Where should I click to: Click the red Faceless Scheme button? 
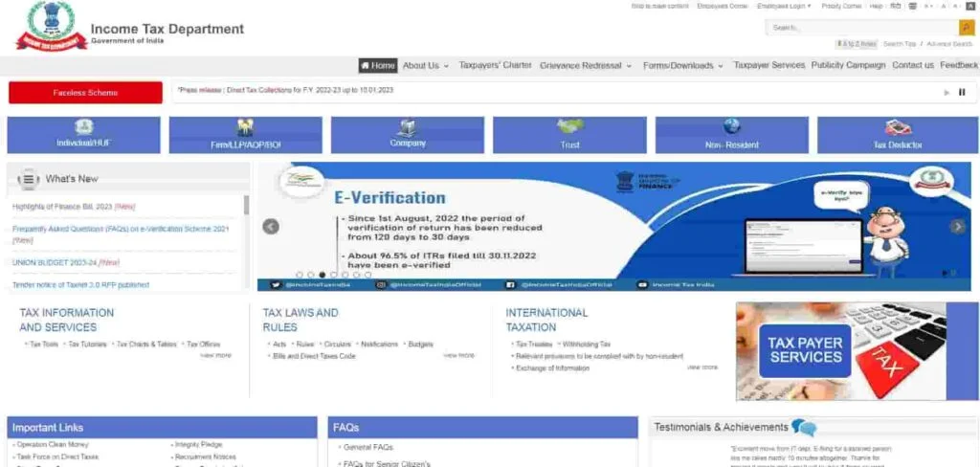click(x=85, y=93)
